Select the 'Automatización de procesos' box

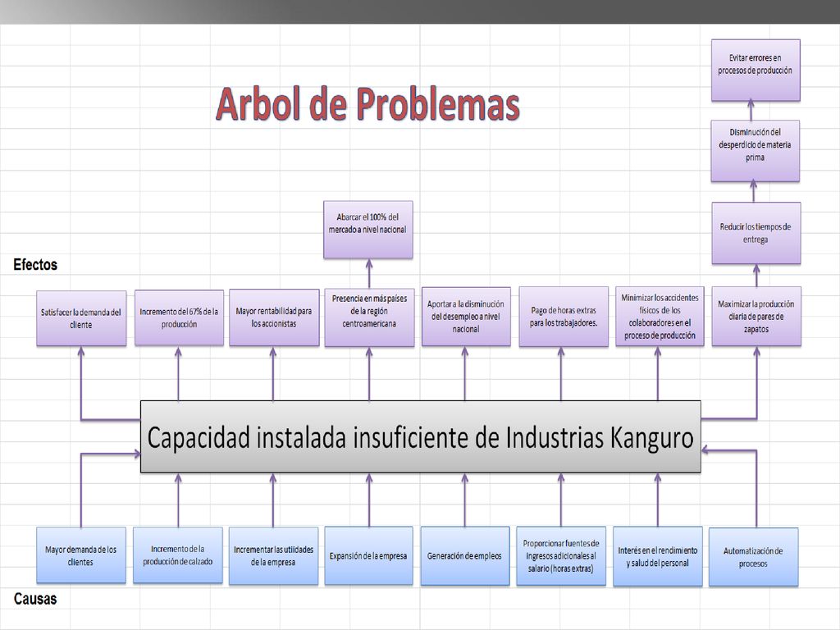coord(753,557)
